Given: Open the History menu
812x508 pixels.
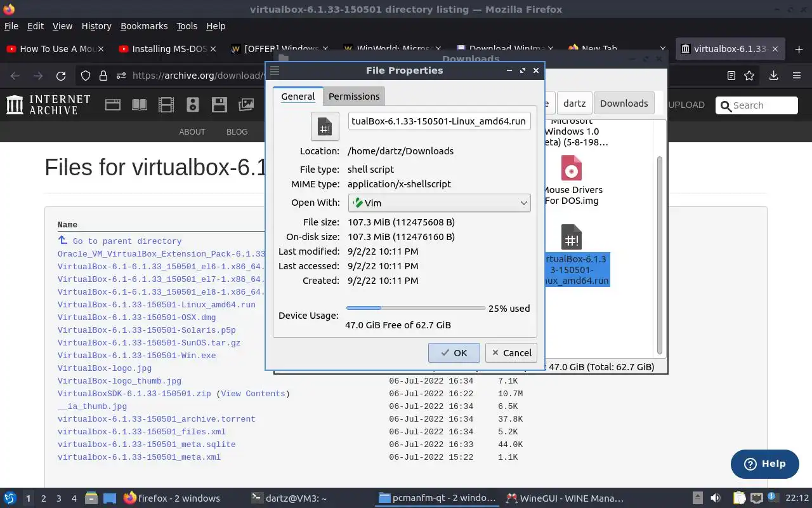Looking at the screenshot, I should pyautogui.click(x=96, y=26).
